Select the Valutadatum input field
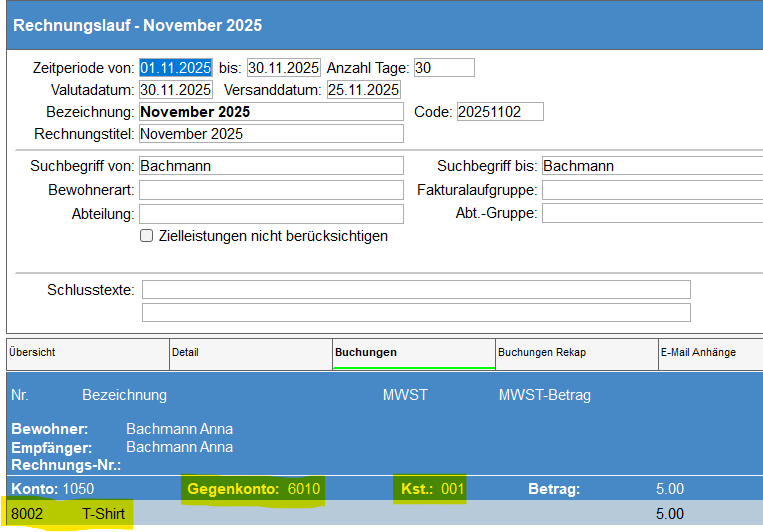This screenshot has height=532, width=763. 176,90
